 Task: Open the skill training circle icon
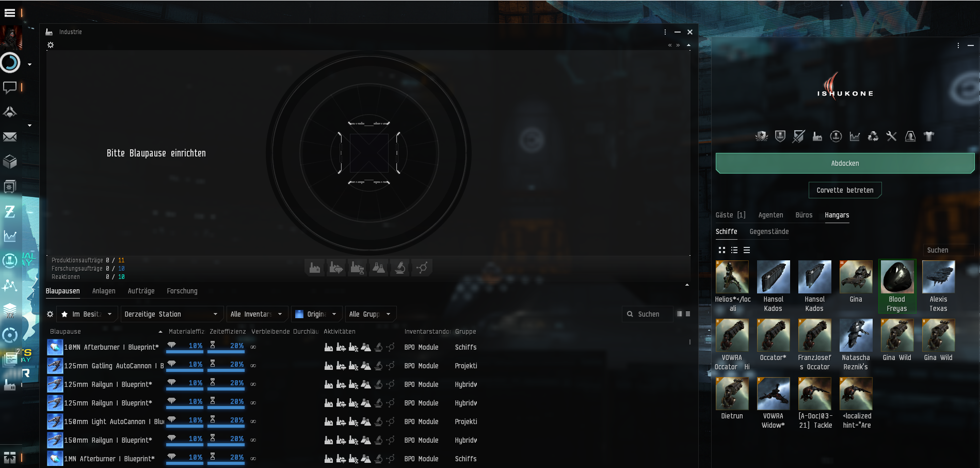(10, 63)
